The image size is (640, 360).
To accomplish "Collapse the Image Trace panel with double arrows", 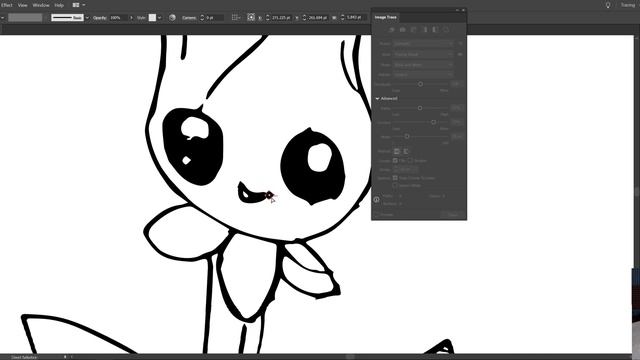I will [x=458, y=10].
